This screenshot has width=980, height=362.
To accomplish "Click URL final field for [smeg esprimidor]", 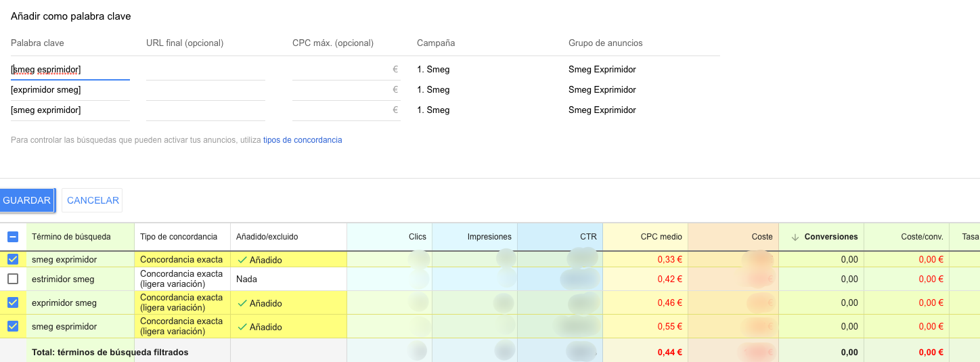I will [x=206, y=70].
